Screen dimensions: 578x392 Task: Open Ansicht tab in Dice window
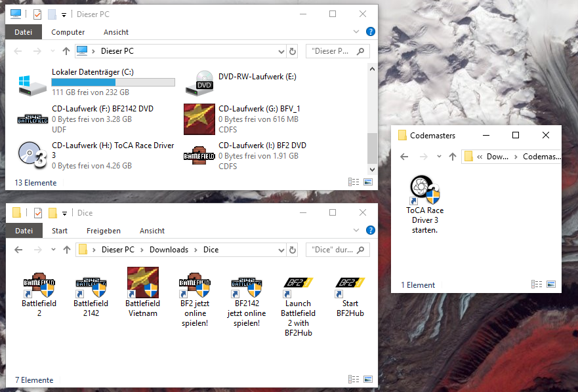tap(152, 231)
